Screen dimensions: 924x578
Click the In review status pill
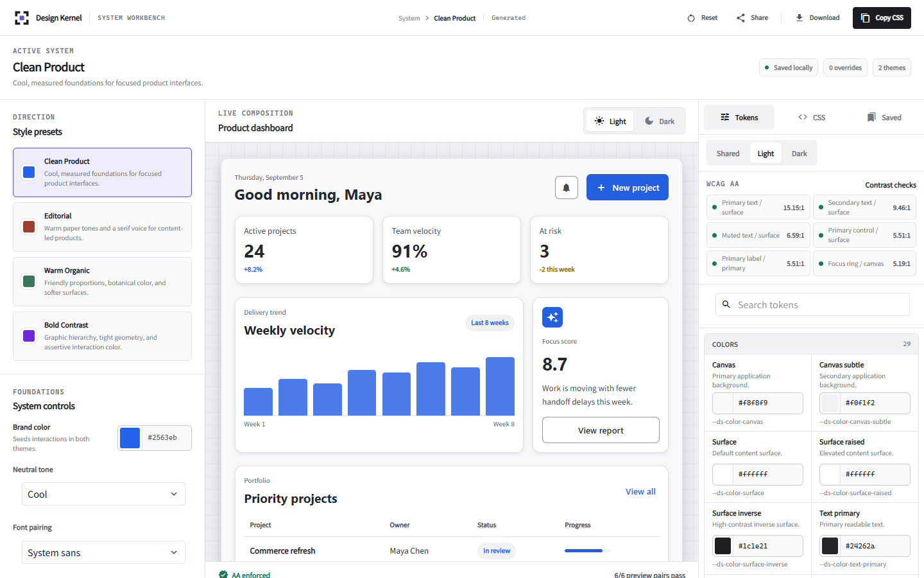click(497, 551)
